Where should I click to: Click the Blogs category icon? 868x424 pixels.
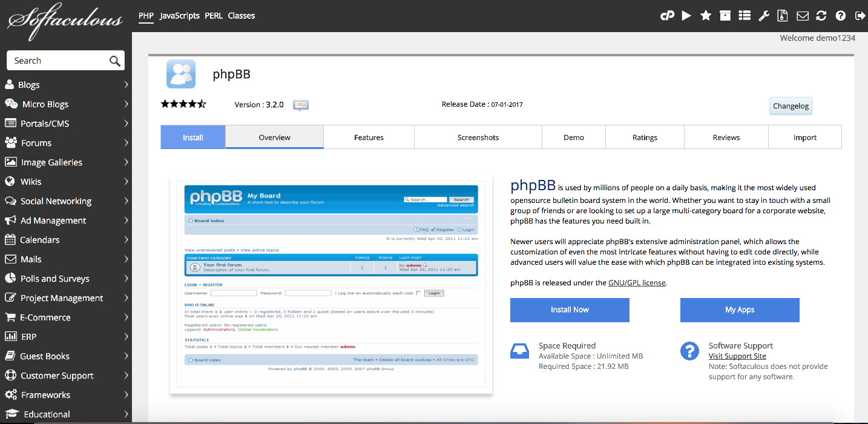[x=10, y=85]
